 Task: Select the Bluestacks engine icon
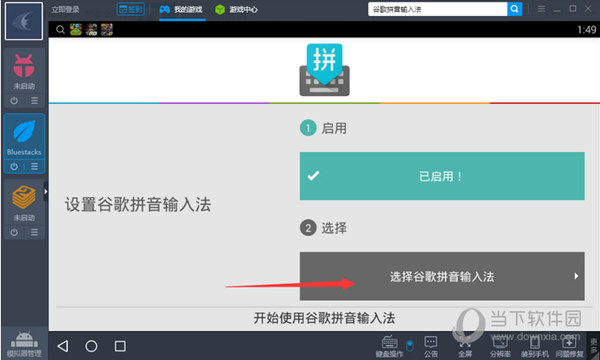pyautogui.click(x=24, y=132)
